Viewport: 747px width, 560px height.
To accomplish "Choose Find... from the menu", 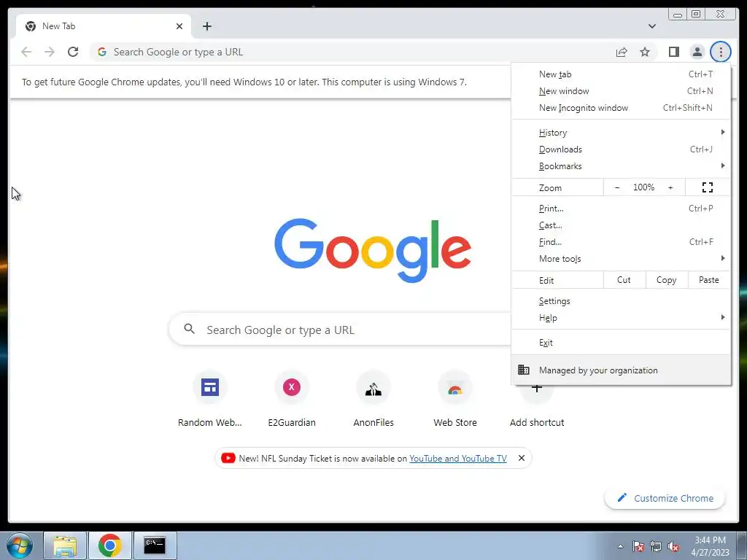I will pos(621,242).
